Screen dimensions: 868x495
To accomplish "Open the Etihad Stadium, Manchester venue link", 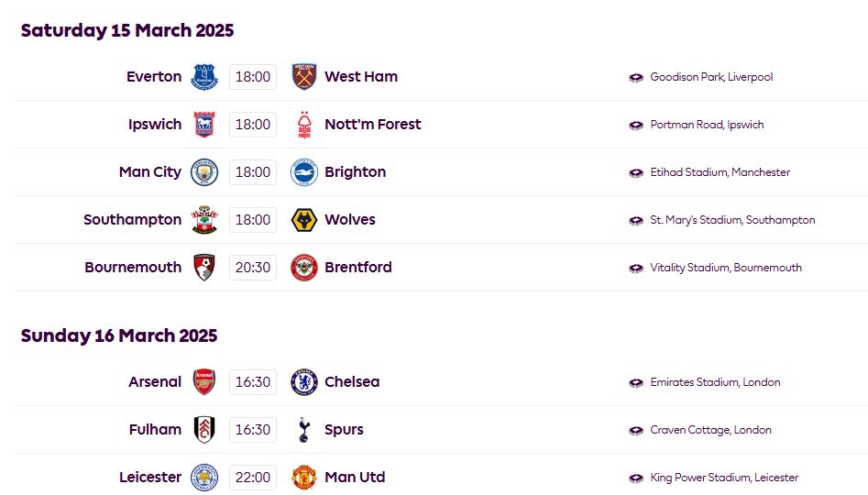I will 720,172.
